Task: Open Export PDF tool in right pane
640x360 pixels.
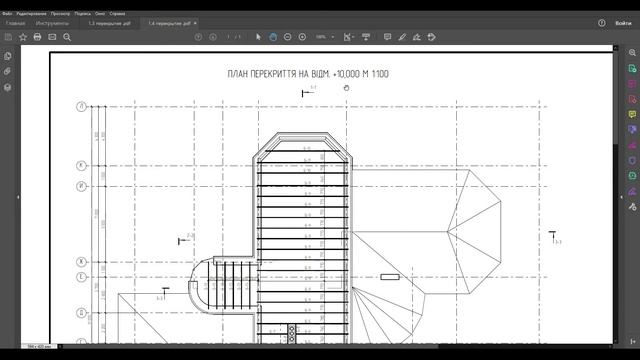Action: pyautogui.click(x=632, y=68)
